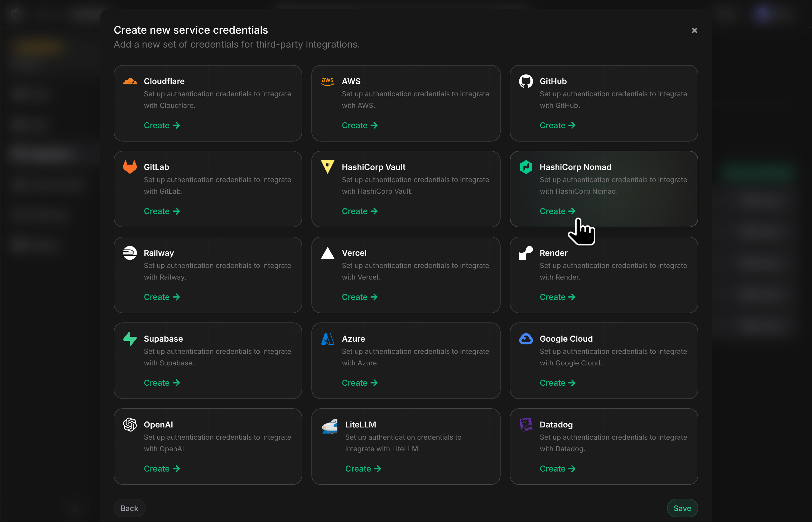
Task: Click the GitLab fox icon
Action: 130,167
